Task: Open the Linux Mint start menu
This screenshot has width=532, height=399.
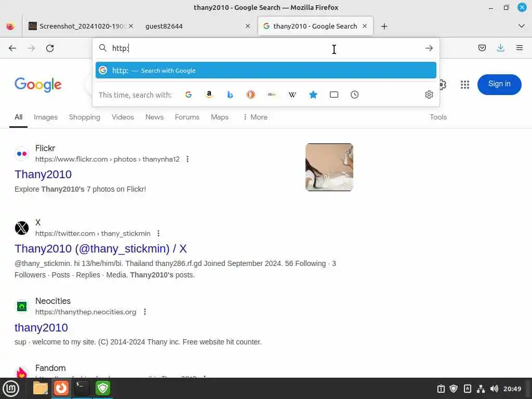Action: coord(11,389)
